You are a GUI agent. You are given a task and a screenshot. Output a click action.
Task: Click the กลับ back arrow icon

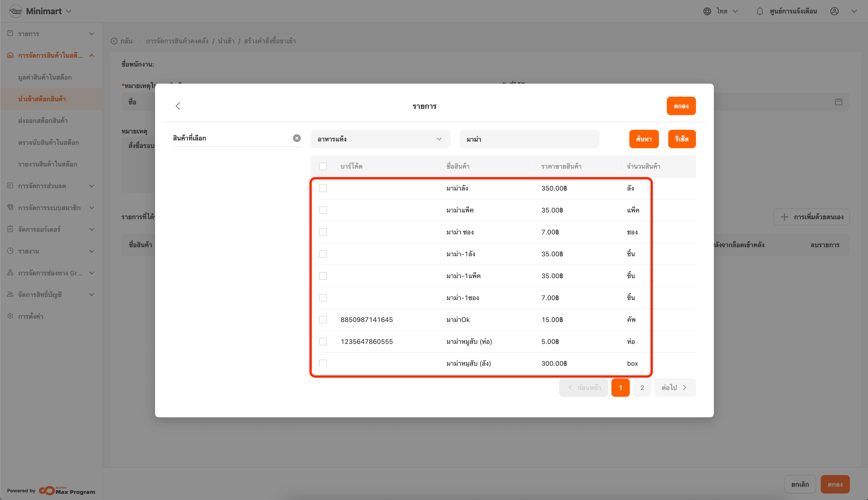(x=114, y=41)
